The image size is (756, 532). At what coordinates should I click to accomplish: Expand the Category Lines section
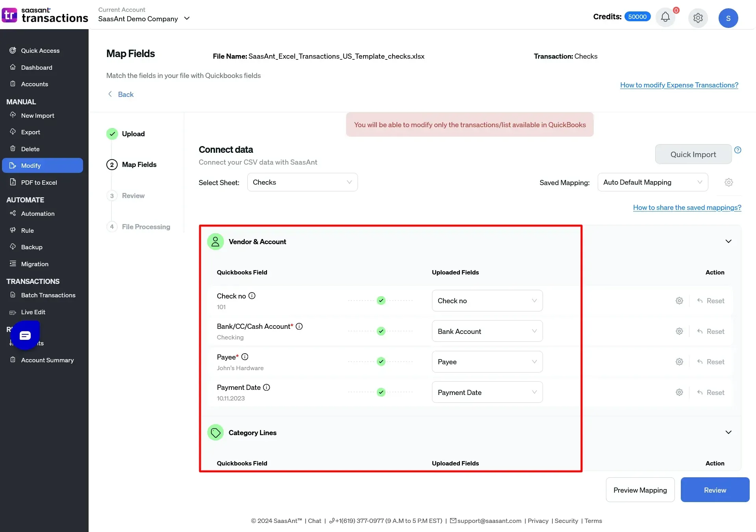[x=728, y=432]
